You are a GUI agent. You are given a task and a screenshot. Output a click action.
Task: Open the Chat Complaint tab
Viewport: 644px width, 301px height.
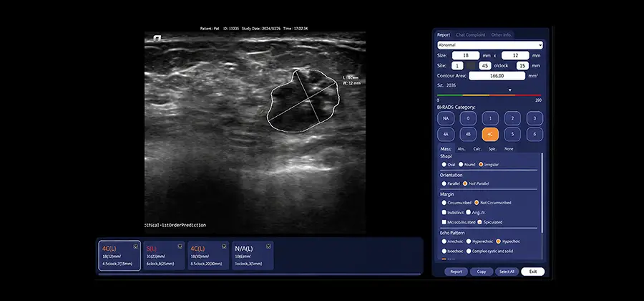[470, 35]
